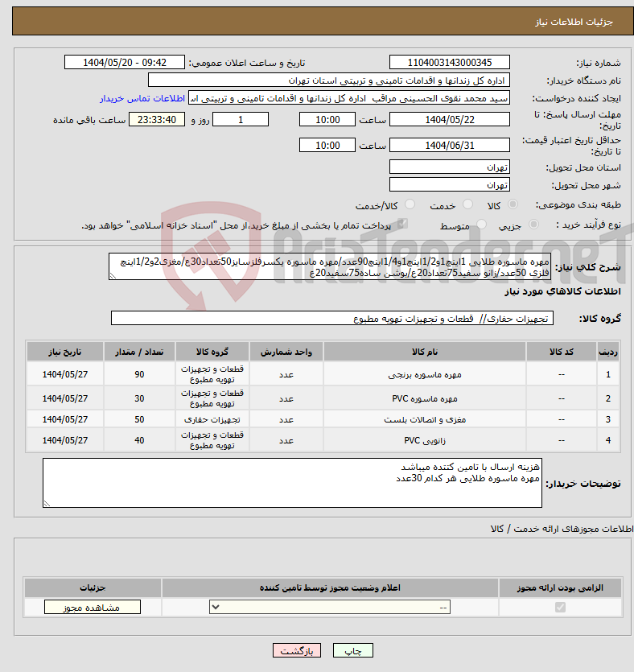Click the price validity date 1404/06/31

450,146
